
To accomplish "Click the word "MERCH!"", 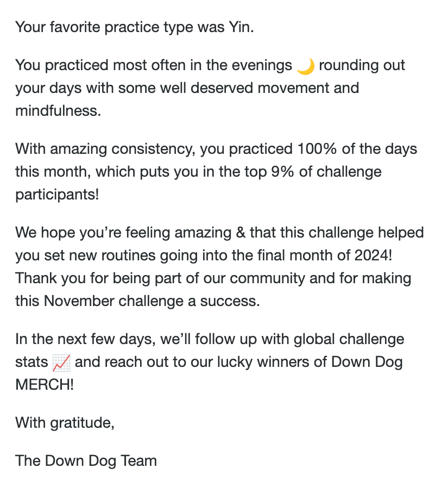I will point(45,384).
